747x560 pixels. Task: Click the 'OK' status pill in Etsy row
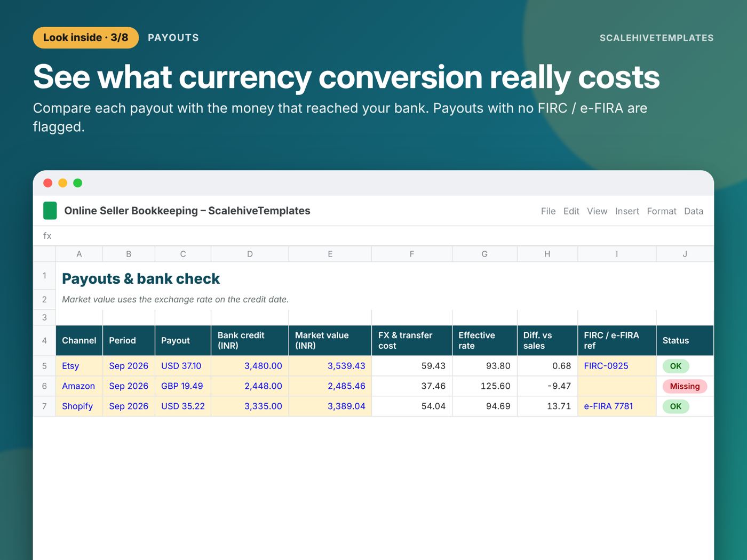[676, 366]
